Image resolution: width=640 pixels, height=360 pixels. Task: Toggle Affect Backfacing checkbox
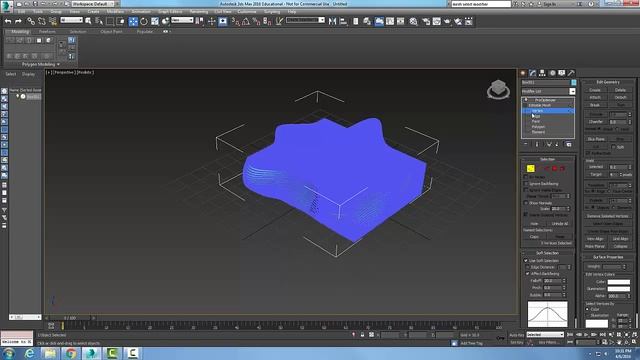527,273
